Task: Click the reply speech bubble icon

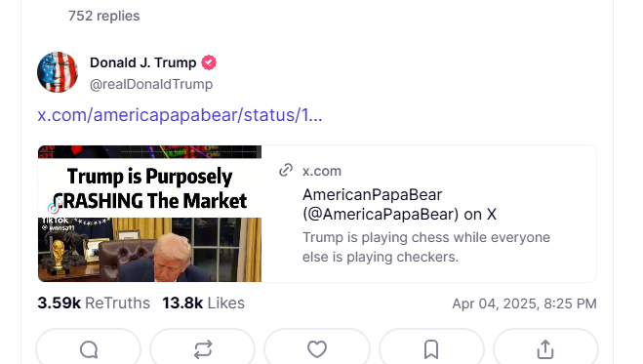Action: [x=89, y=349]
